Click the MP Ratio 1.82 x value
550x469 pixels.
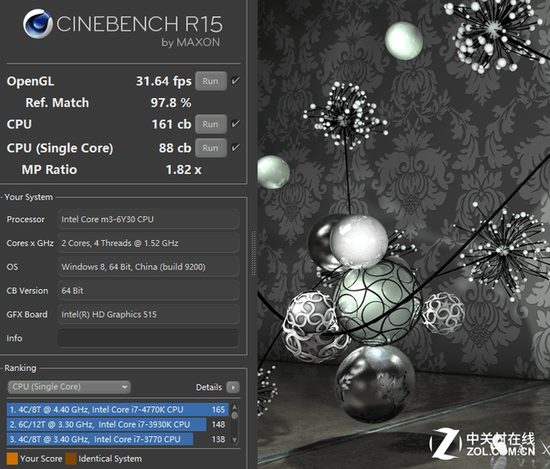pyautogui.click(x=183, y=170)
